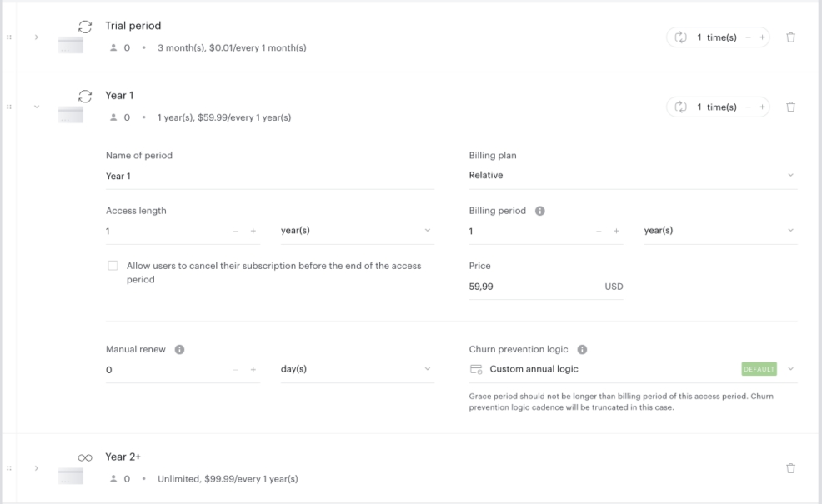The height and width of the screenshot is (504, 822).
Task: Expand the Trial period row
Action: click(x=36, y=37)
